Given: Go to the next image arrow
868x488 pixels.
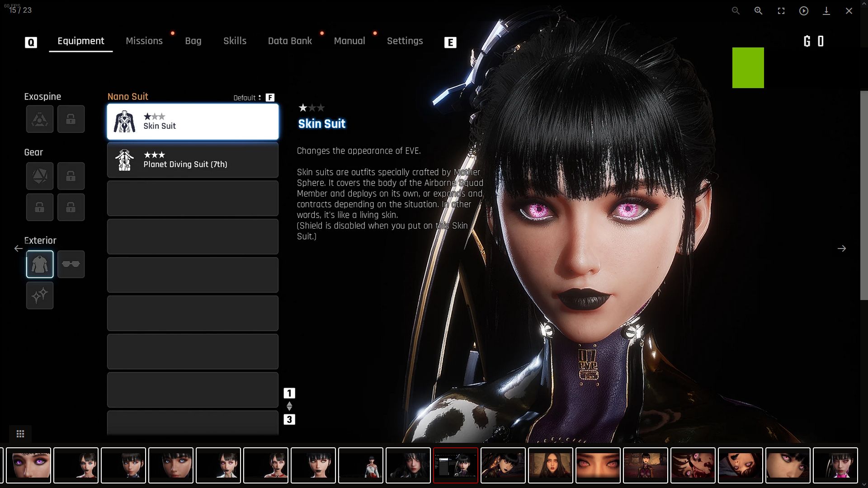Looking at the screenshot, I should coord(841,248).
